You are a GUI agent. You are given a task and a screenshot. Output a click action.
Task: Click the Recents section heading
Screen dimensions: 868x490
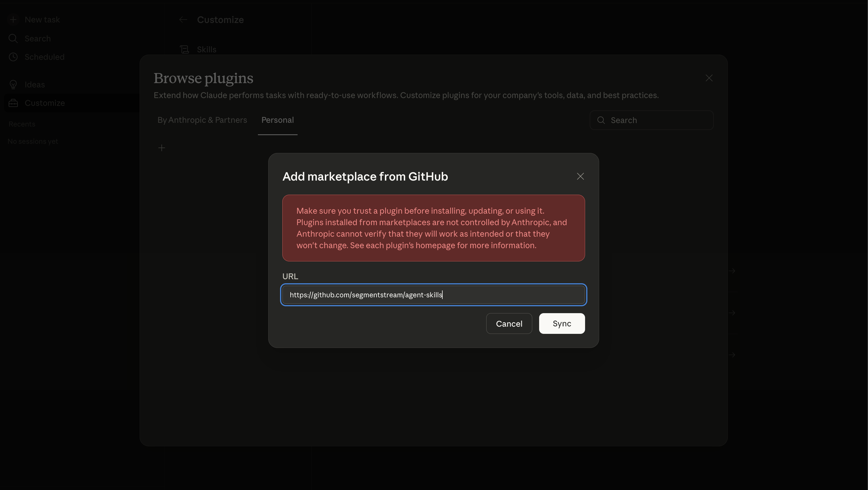coord(22,124)
